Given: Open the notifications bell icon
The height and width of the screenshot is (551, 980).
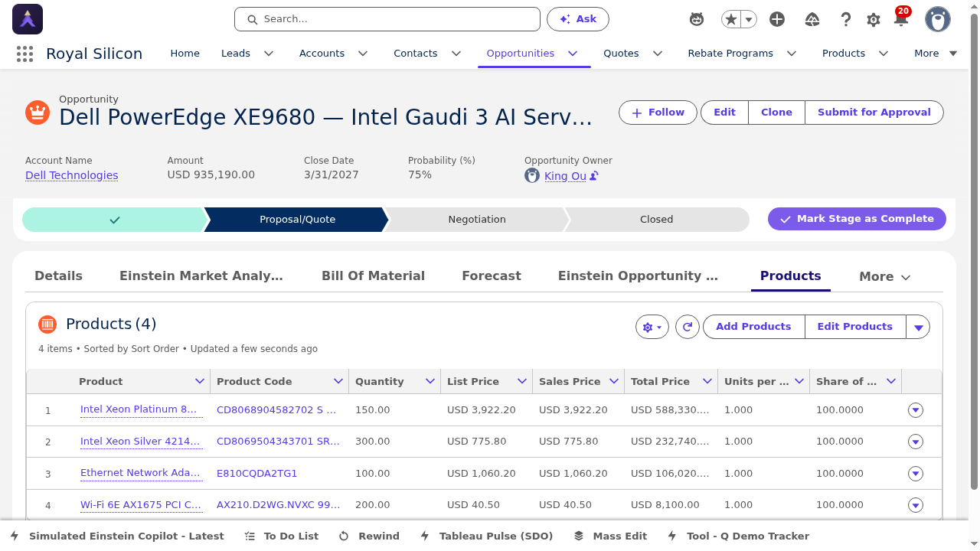Looking at the screenshot, I should 901,19.
